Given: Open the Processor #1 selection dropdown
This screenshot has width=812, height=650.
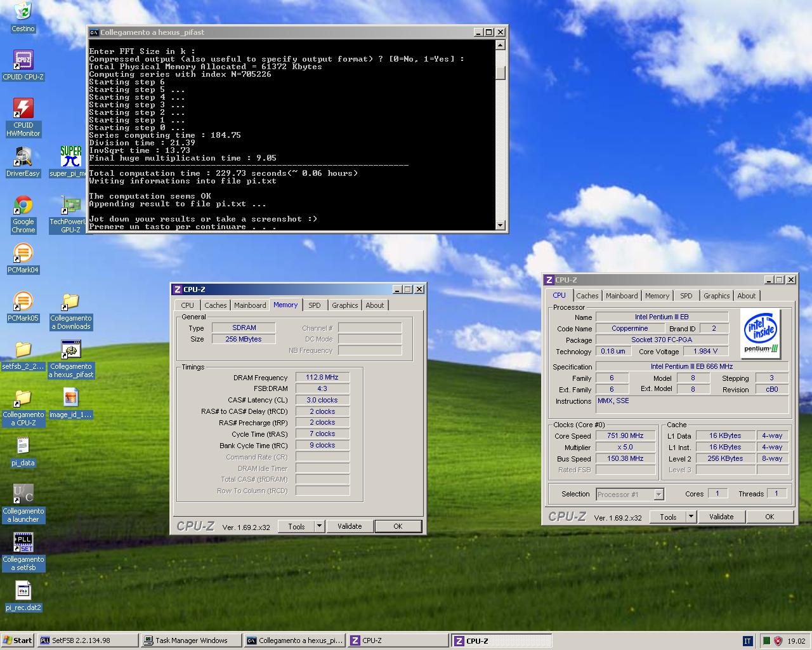Looking at the screenshot, I should (629, 494).
